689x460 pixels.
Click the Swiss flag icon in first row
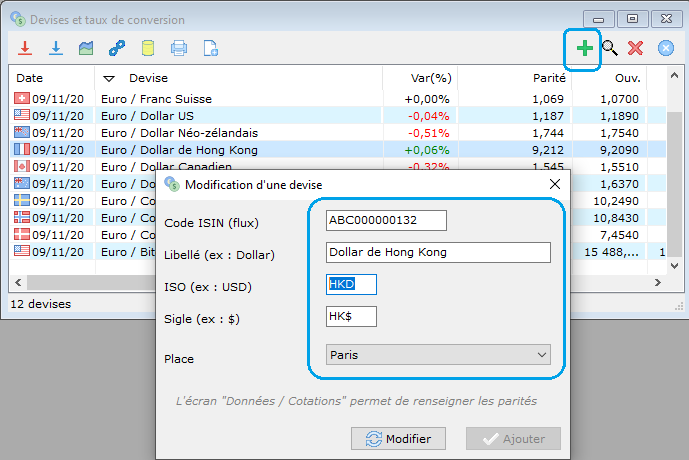(22, 98)
